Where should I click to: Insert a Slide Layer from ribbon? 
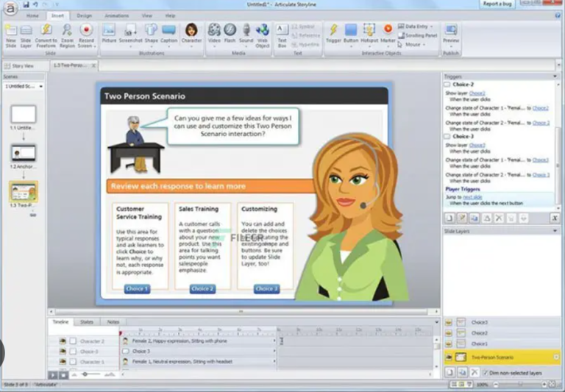pyautogui.click(x=26, y=35)
